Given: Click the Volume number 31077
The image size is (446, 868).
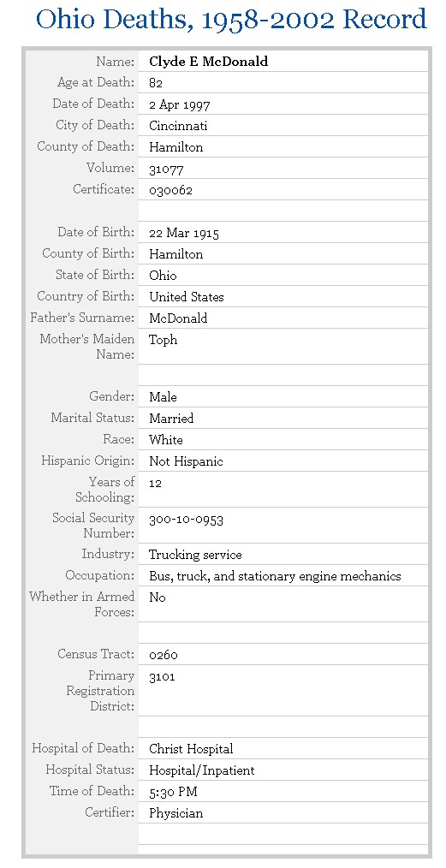Looking at the screenshot, I should click(x=166, y=169).
